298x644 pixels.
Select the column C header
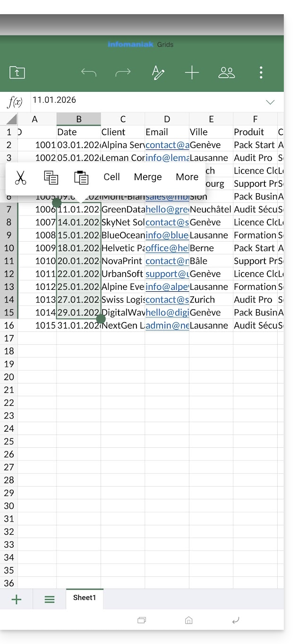123,119
